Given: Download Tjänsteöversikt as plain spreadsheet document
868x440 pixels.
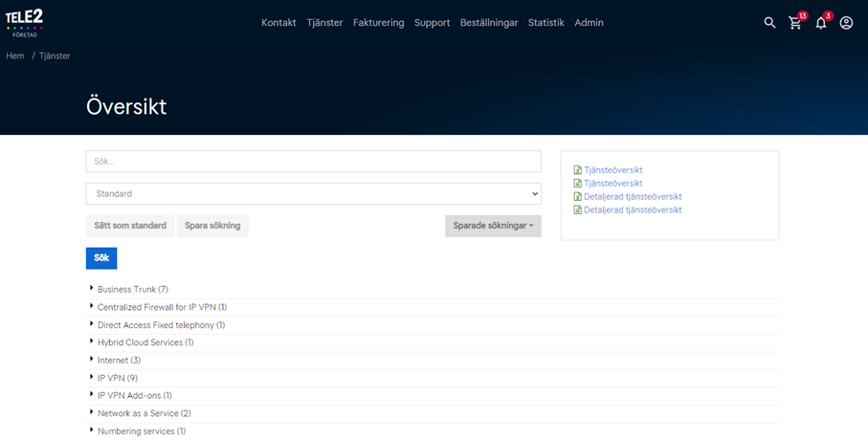Looking at the screenshot, I should point(609,184).
